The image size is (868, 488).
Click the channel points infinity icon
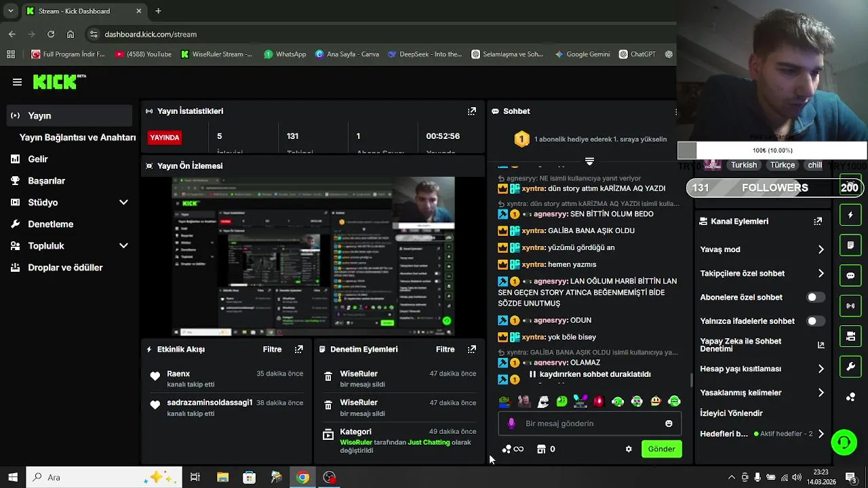[519, 449]
